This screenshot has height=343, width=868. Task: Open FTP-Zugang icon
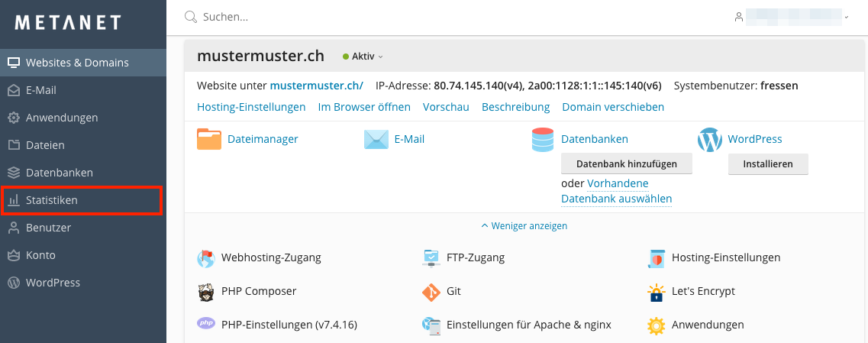click(432, 258)
